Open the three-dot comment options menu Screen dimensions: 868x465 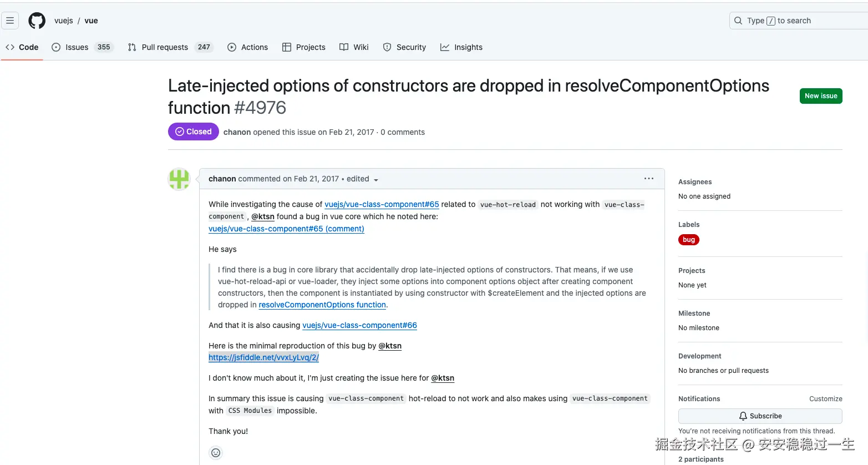tap(649, 179)
